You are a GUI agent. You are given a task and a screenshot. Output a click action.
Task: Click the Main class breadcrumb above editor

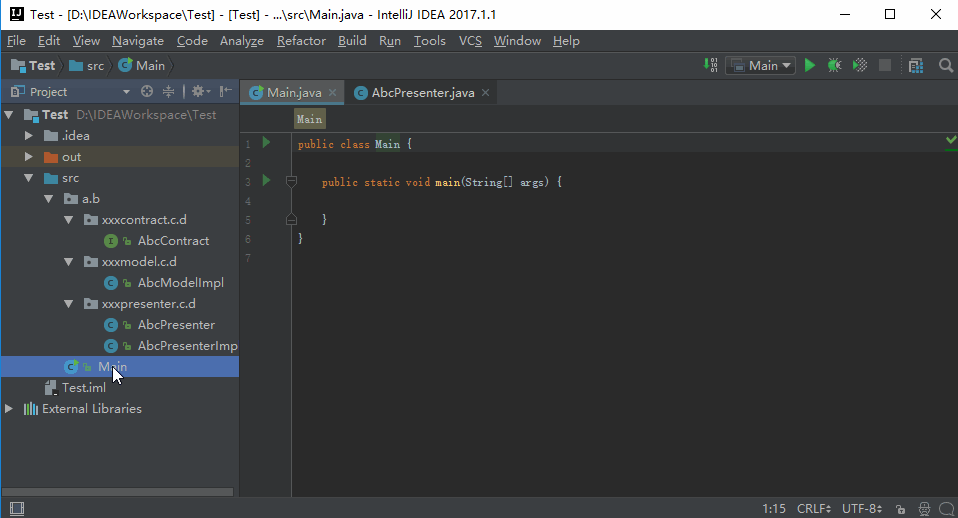(x=310, y=119)
